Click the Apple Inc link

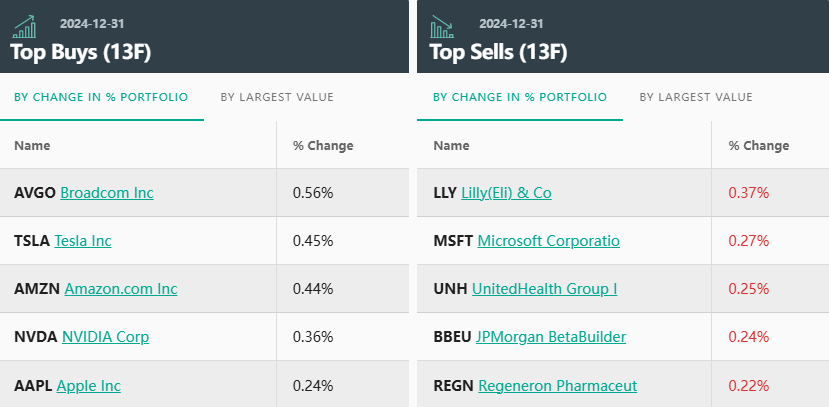point(89,385)
